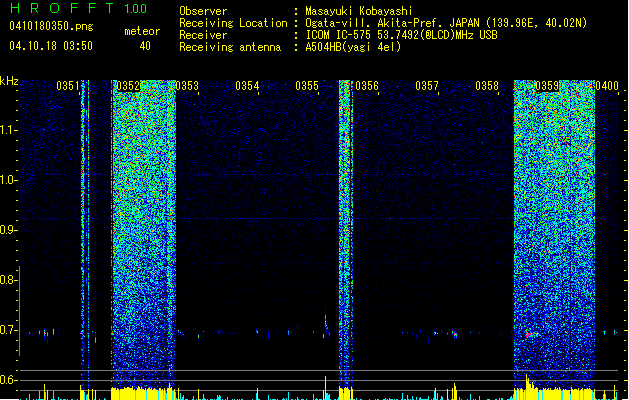Click the 0.8 kHz axis label
The width and height of the screenshot is (629, 400).
tap(8, 280)
